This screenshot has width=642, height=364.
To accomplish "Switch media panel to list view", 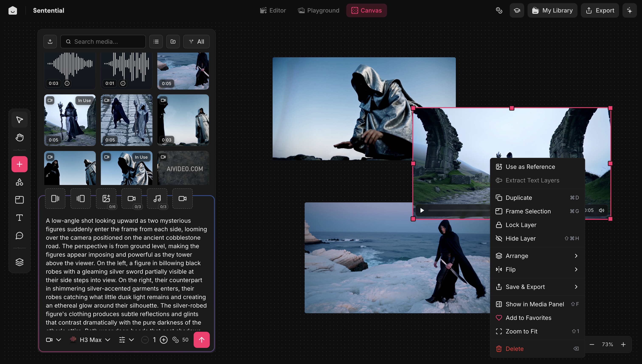I will tap(156, 42).
